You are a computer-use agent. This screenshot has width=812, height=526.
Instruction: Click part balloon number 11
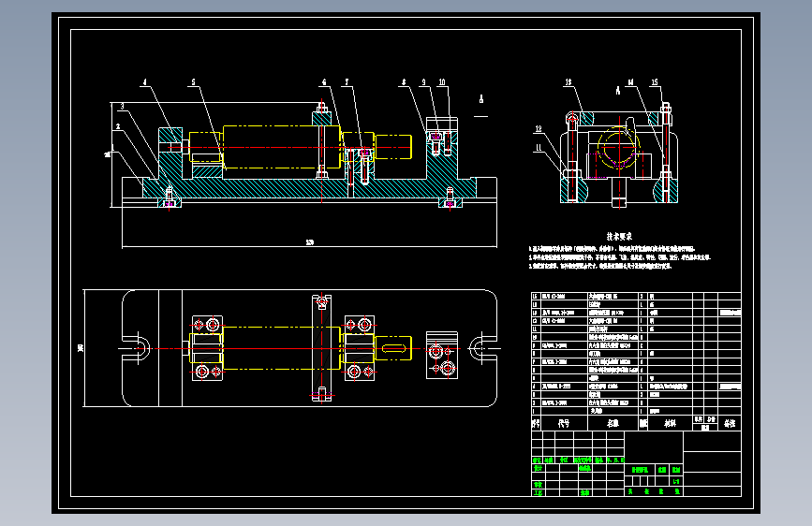(539, 148)
